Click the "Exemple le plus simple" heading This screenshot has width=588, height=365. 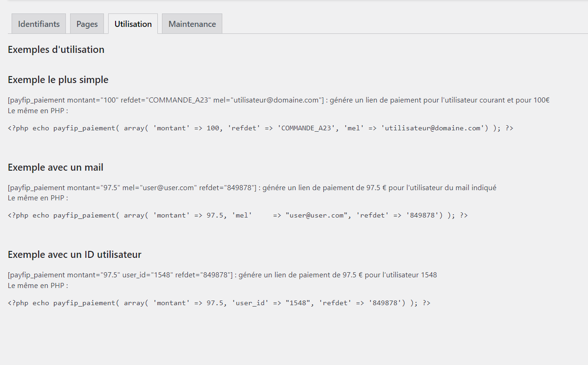pos(58,80)
